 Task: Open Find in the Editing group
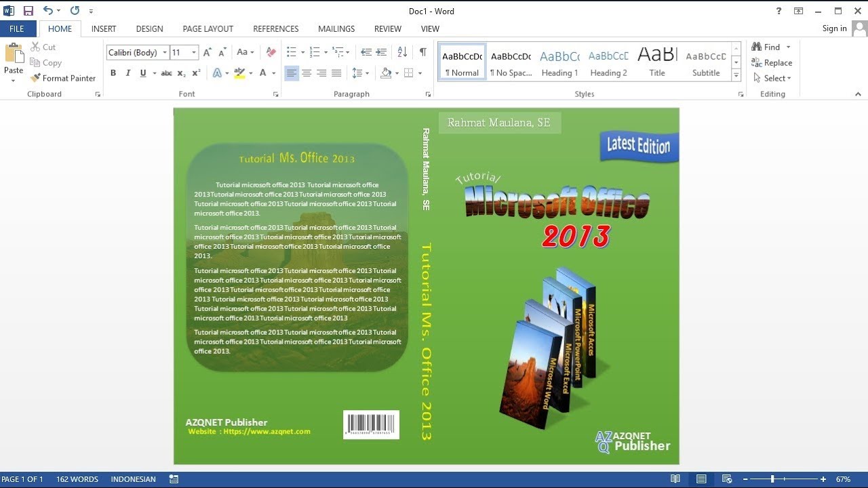point(766,47)
